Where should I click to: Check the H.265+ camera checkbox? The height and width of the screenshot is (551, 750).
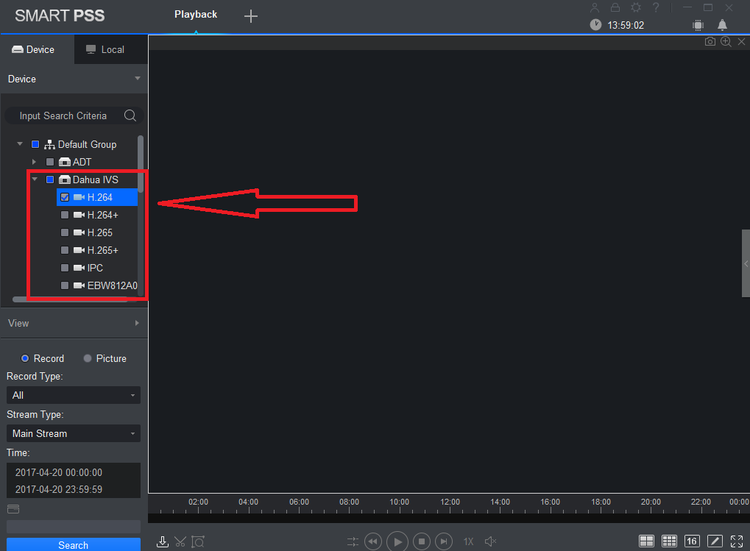point(65,250)
